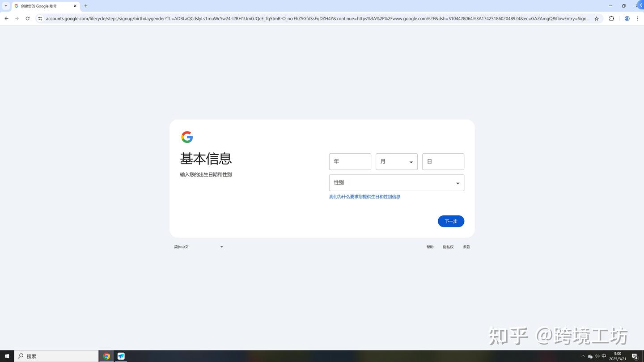The image size is (644, 362).
Task: Open the 月 month dropdown
Action: click(396, 161)
